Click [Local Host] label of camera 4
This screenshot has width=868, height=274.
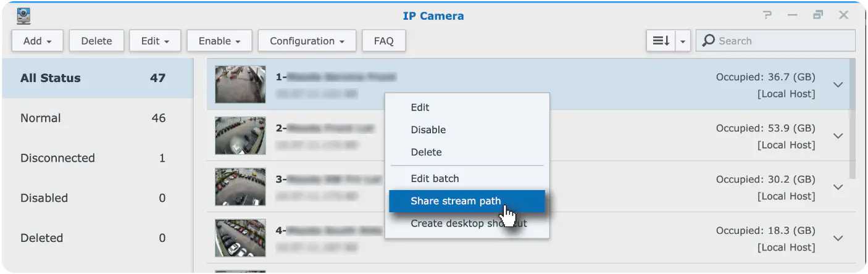[x=786, y=247]
